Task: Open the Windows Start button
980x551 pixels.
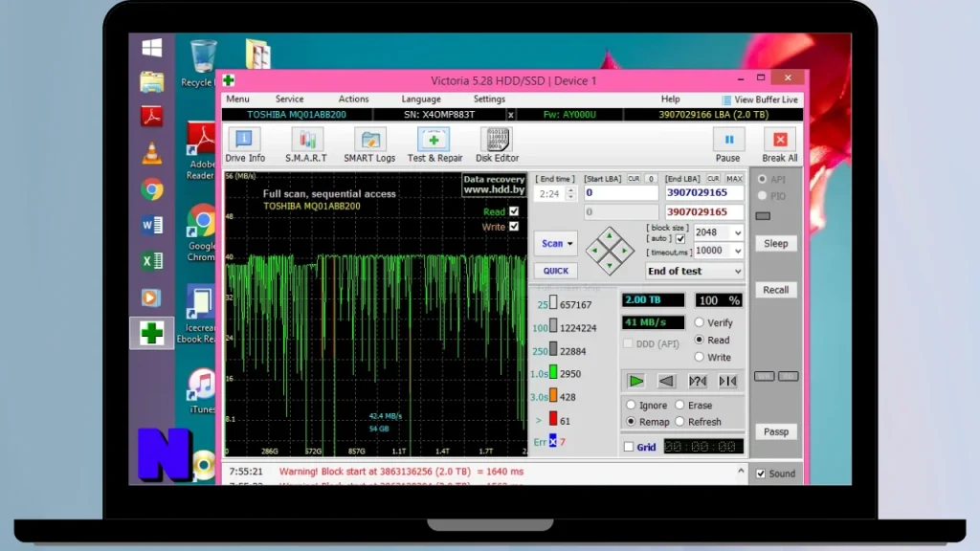Action: tap(152, 48)
